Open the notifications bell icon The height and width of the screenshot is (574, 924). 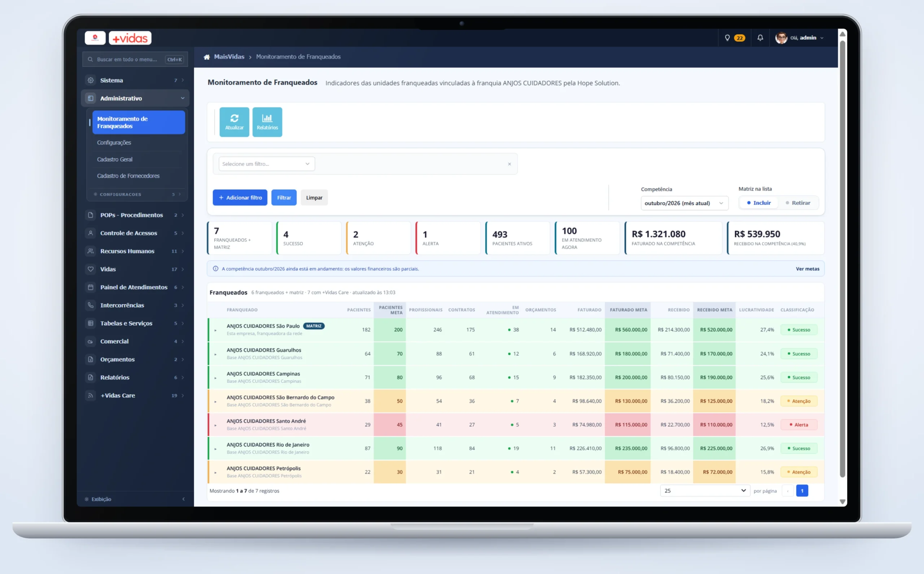click(760, 38)
